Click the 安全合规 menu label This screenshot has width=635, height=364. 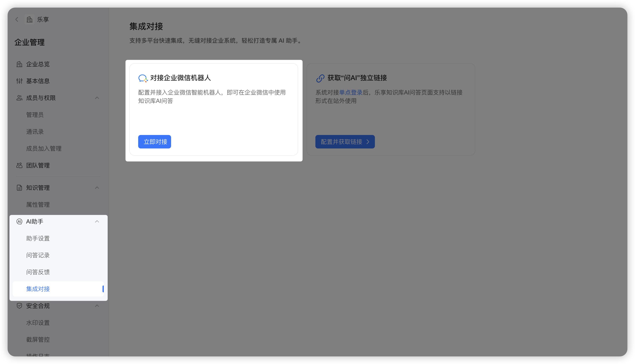point(38,306)
